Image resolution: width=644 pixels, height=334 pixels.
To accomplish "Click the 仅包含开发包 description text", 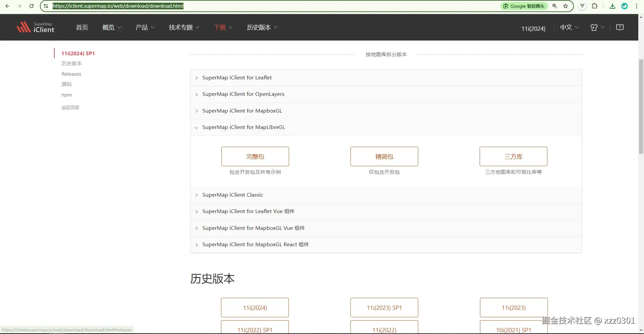I will pos(384,172).
